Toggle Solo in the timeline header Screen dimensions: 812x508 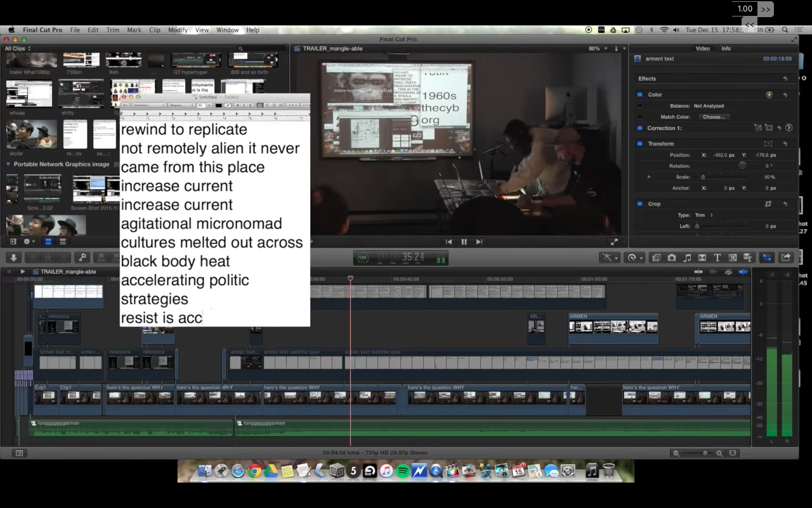click(728, 272)
